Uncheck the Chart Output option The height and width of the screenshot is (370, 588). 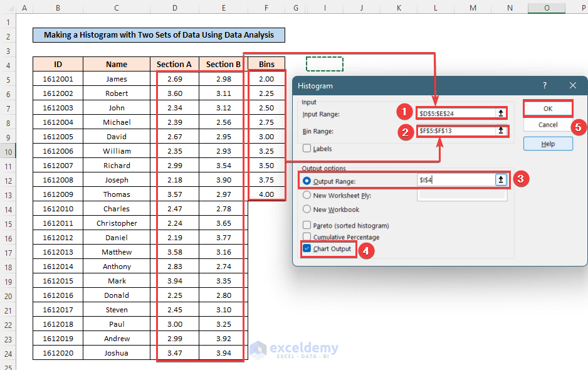click(307, 248)
